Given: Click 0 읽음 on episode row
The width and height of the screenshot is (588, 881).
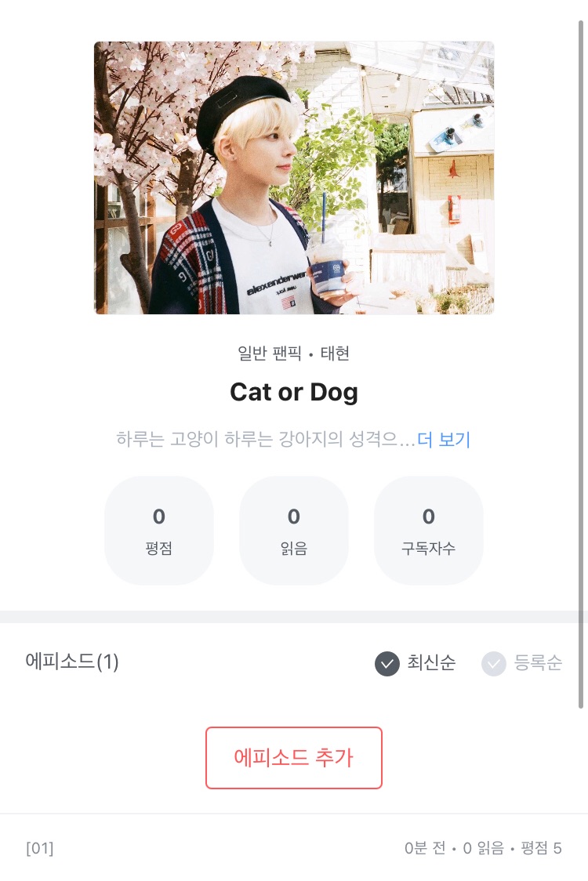Looking at the screenshot, I should pyautogui.click(x=484, y=848).
